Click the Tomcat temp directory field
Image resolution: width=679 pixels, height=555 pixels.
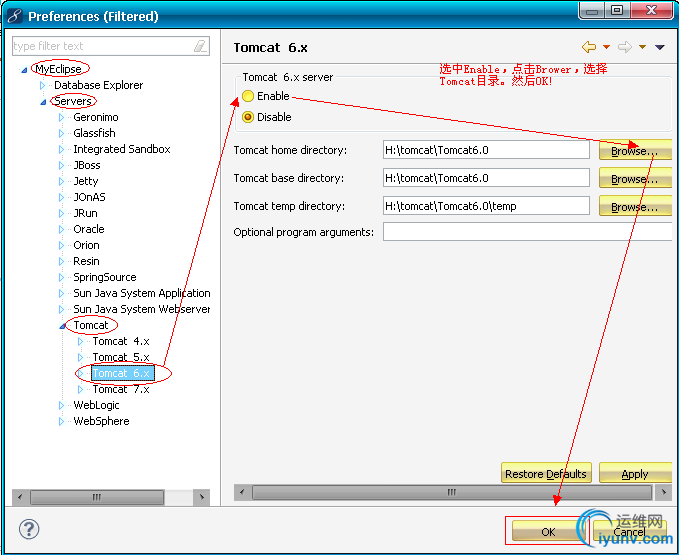[486, 206]
